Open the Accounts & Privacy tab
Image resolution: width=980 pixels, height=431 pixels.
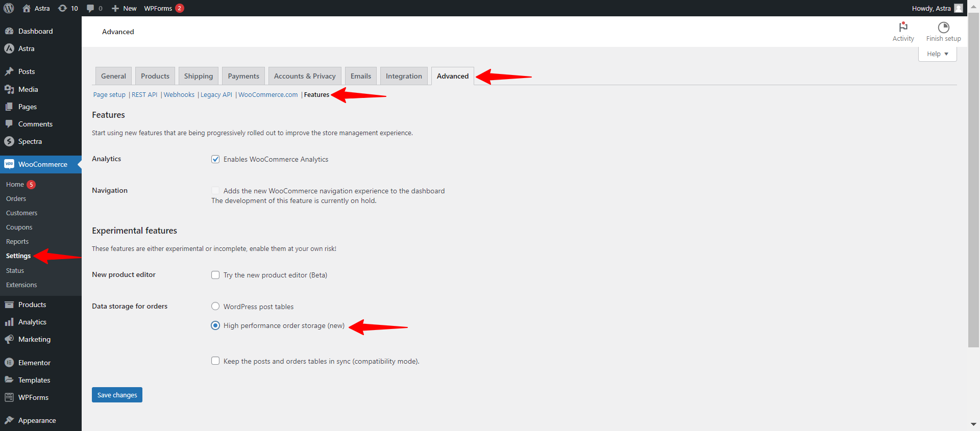[x=305, y=76]
